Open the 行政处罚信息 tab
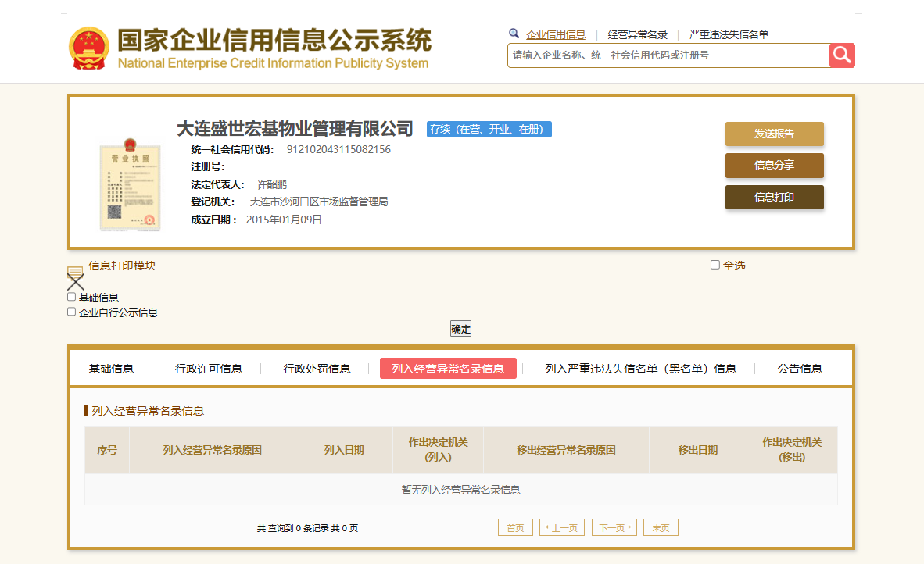This screenshot has width=924, height=564. point(317,369)
